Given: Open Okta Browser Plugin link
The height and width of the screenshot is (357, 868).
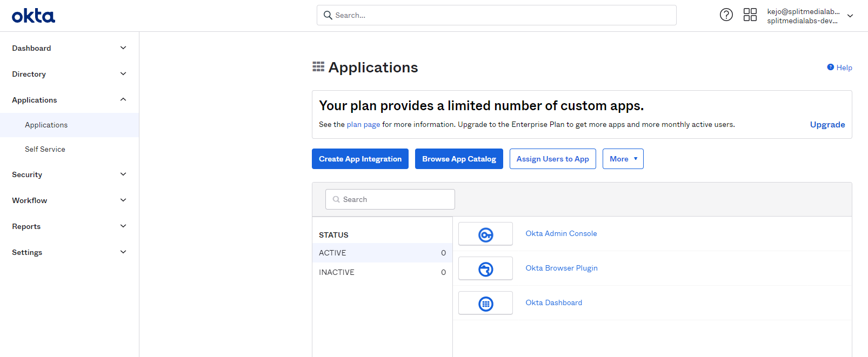Looking at the screenshot, I should pos(562,268).
